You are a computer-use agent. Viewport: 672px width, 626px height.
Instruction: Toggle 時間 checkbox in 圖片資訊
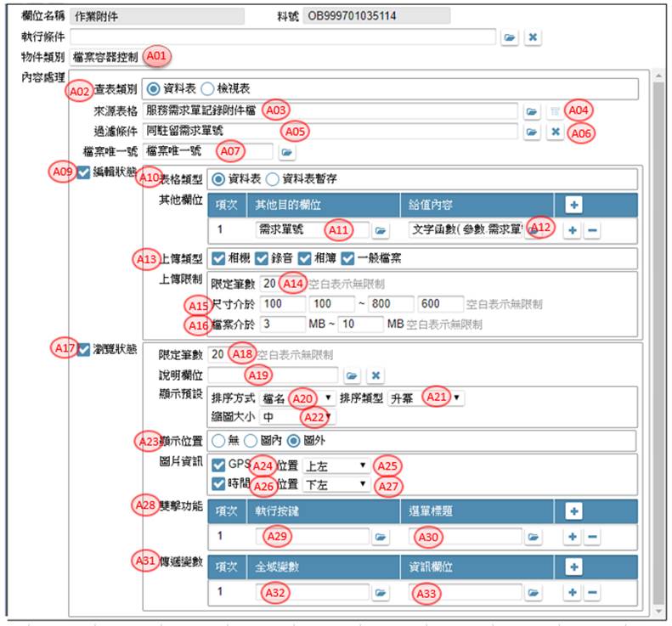pyautogui.click(x=218, y=484)
